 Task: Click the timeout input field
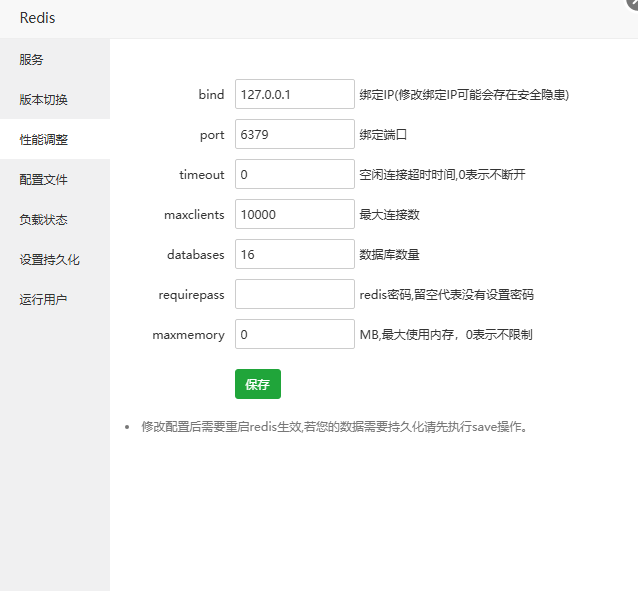tap(294, 174)
